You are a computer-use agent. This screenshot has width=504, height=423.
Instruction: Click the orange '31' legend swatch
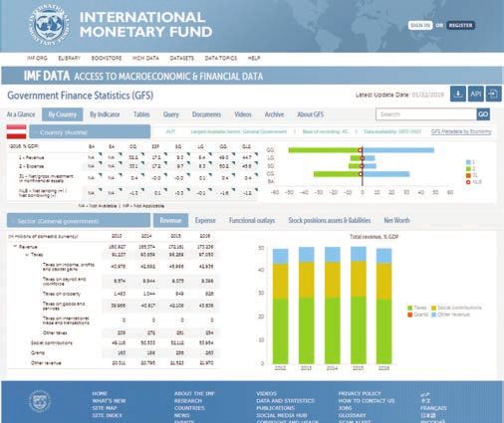tap(468, 175)
